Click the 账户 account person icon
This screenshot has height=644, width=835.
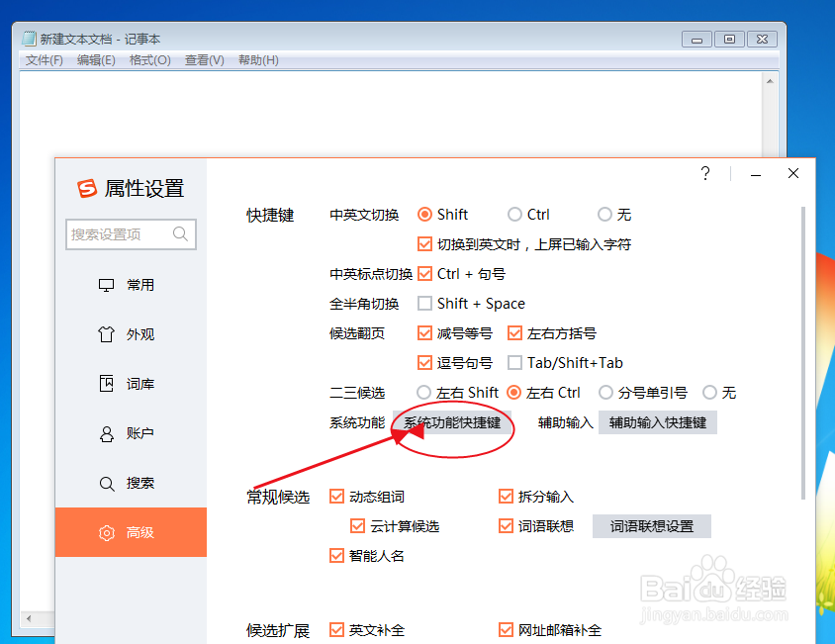[106, 433]
